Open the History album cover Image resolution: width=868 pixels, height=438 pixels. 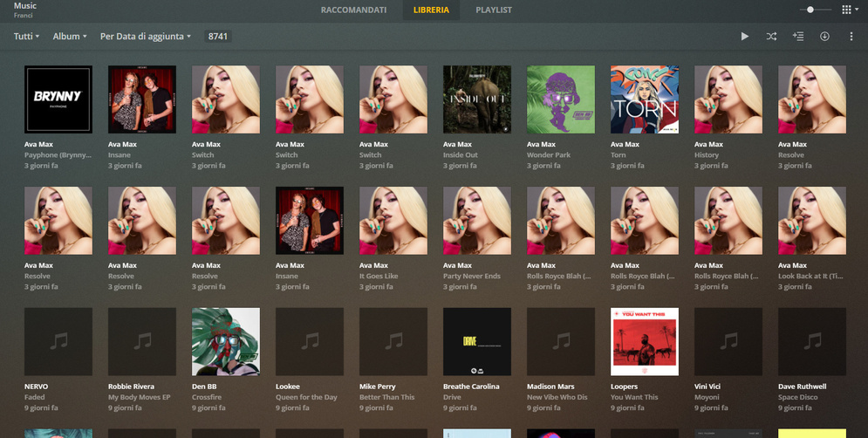[728, 99]
